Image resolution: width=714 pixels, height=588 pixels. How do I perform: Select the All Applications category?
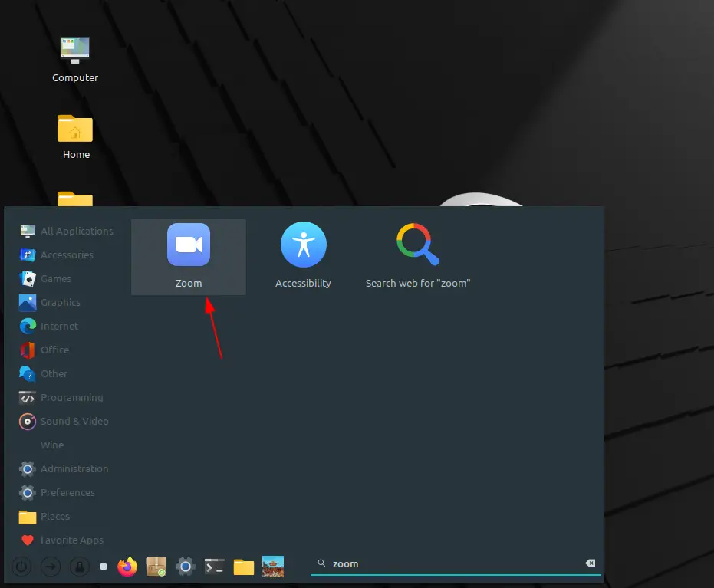(67, 232)
